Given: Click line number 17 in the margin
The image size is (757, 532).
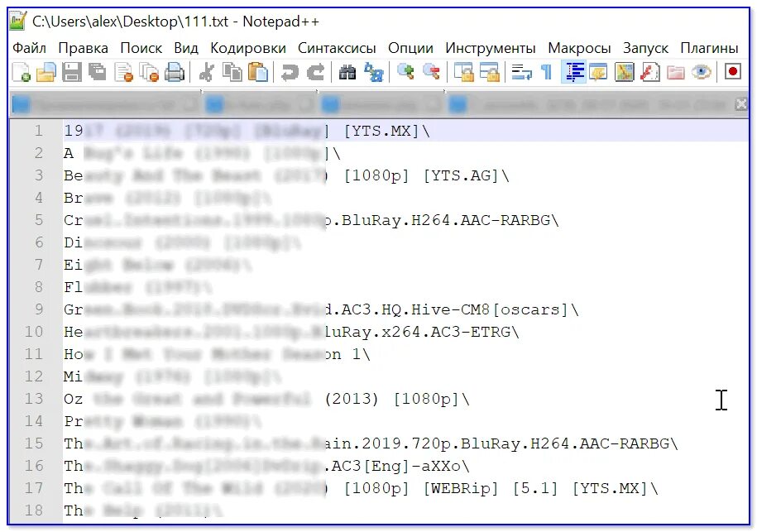Looking at the screenshot, I should (x=34, y=488).
